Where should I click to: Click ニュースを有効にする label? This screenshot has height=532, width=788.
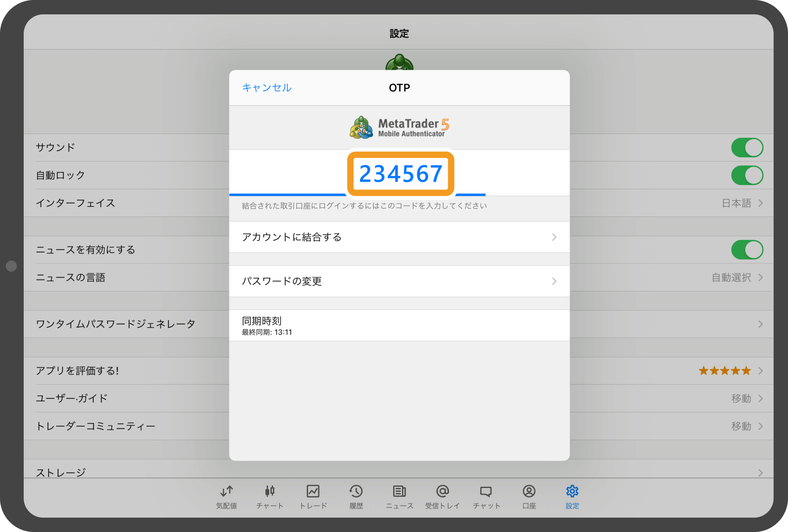coord(85,250)
